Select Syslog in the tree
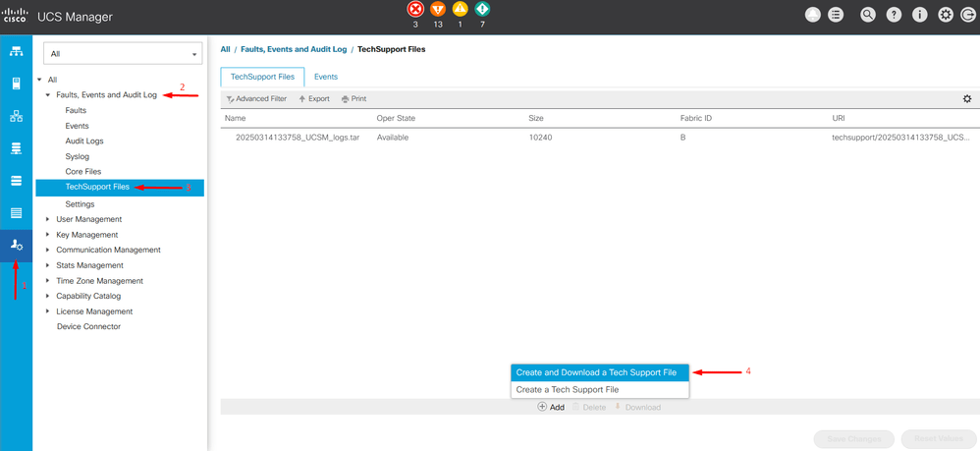The width and height of the screenshot is (980, 451). (x=77, y=156)
